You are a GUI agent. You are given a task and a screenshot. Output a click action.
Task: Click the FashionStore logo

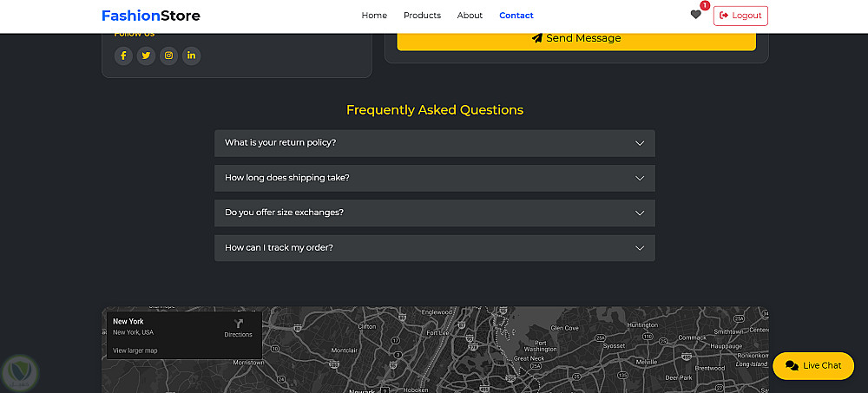(150, 16)
